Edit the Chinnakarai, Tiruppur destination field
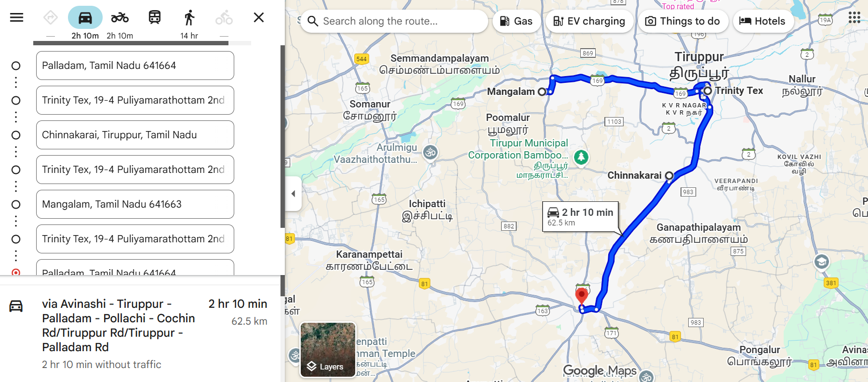The width and height of the screenshot is (868, 382). (135, 135)
